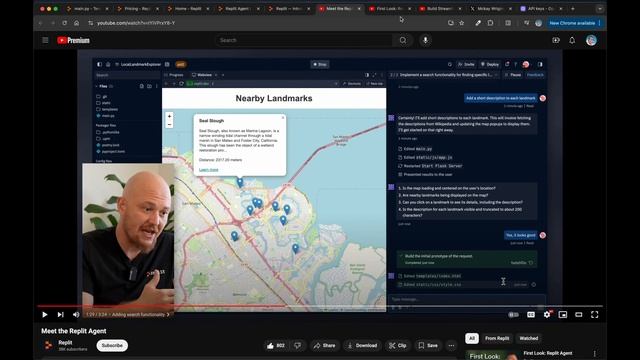Share the video
Viewport: 640px width, 360px height.
pos(324,345)
